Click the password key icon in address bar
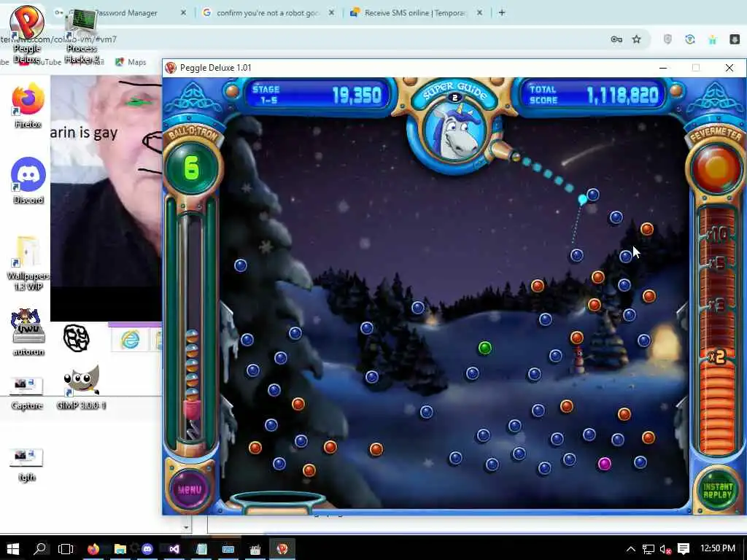The width and height of the screenshot is (747, 560). (616, 39)
